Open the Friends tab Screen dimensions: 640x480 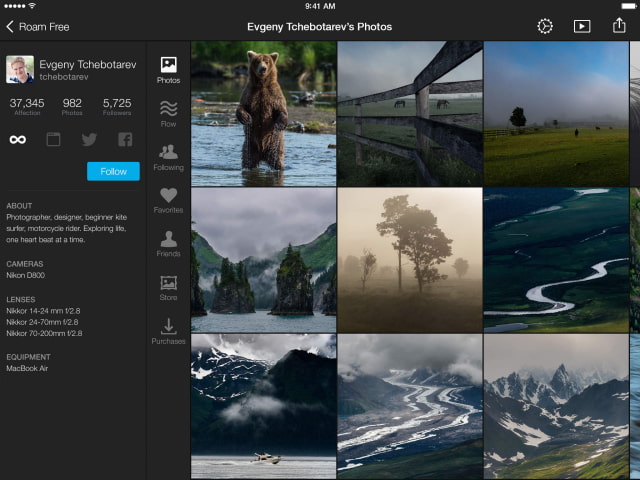[x=168, y=244]
